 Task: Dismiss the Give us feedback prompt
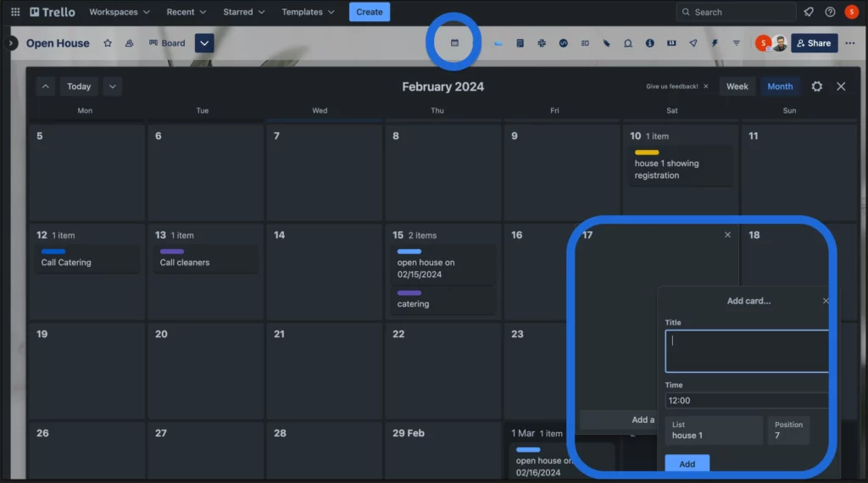706,86
